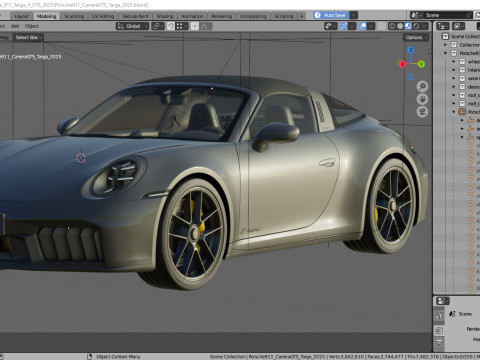Viewport: 480px width, 360px height.
Task: Open the dropdown arrow beside Auto Save
Action: 353,15
